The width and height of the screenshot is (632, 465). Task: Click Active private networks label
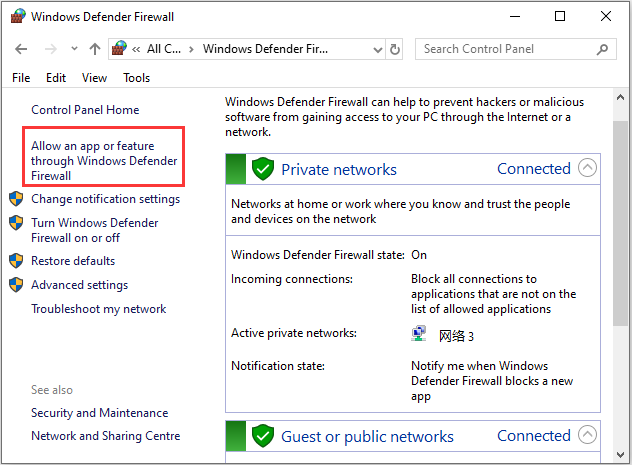[294, 333]
